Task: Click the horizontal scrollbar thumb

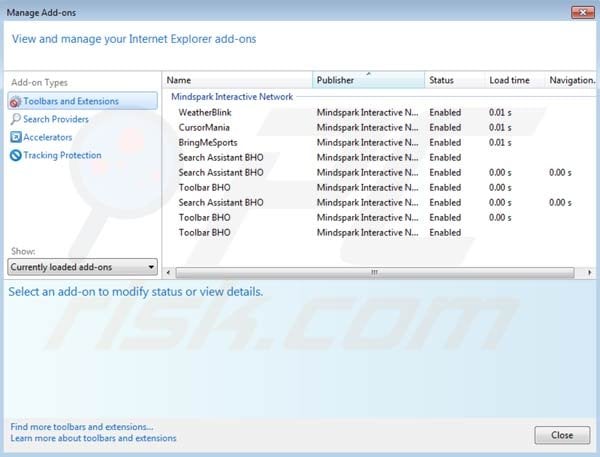Action: pyautogui.click(x=375, y=273)
